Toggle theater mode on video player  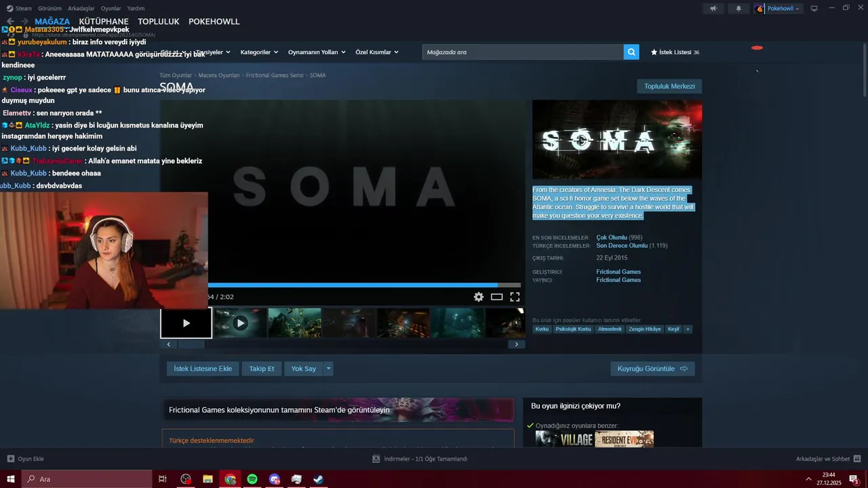497,297
